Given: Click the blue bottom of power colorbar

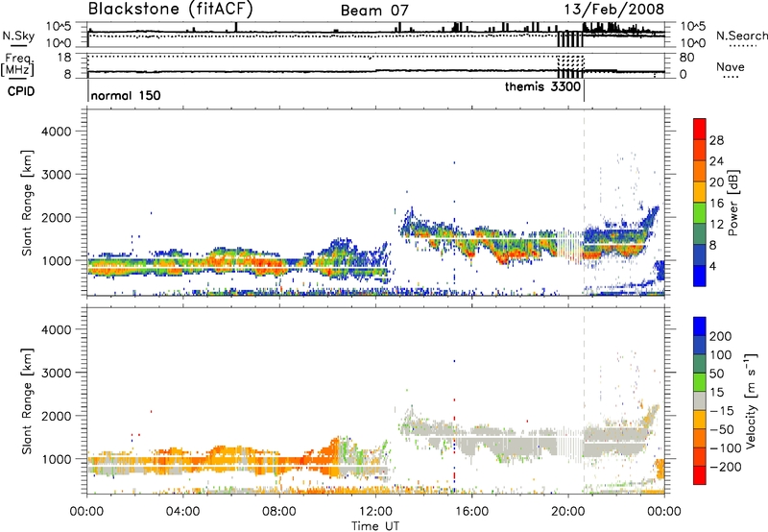Looking at the screenshot, I should pos(700,276).
